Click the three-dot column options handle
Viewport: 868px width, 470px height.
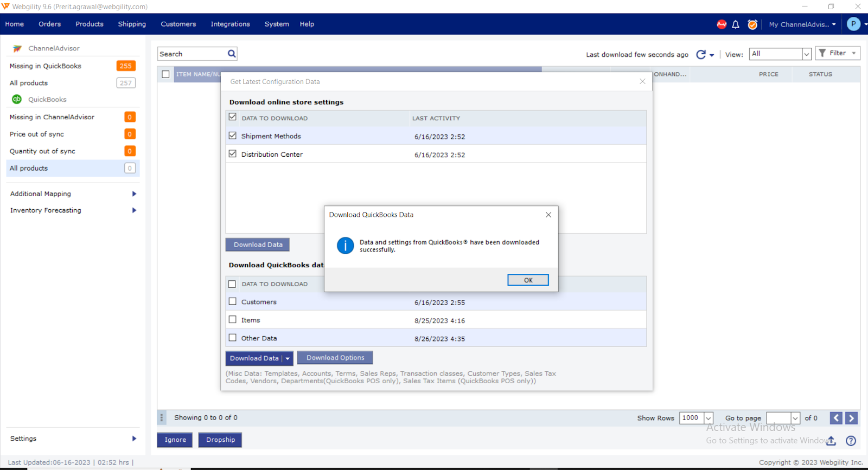pyautogui.click(x=161, y=418)
